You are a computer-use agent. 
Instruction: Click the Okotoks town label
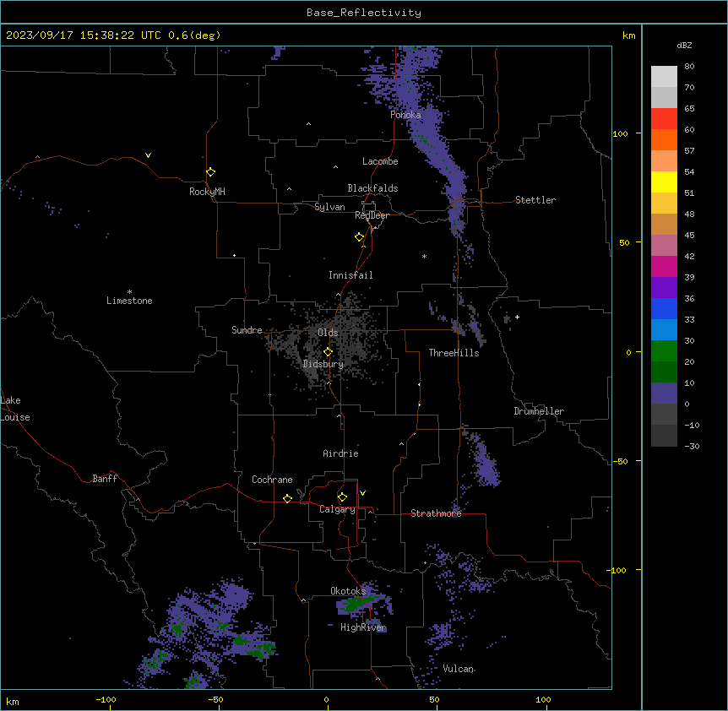click(x=348, y=591)
